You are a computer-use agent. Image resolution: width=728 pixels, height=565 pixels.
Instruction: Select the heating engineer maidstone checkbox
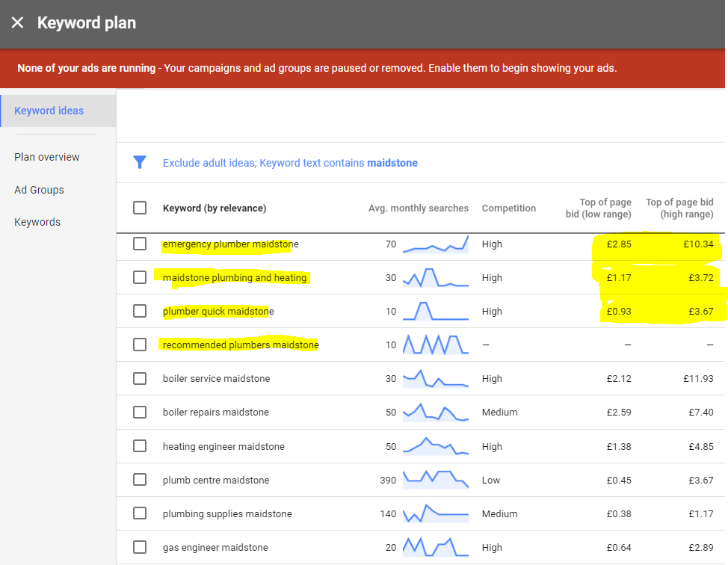140,446
